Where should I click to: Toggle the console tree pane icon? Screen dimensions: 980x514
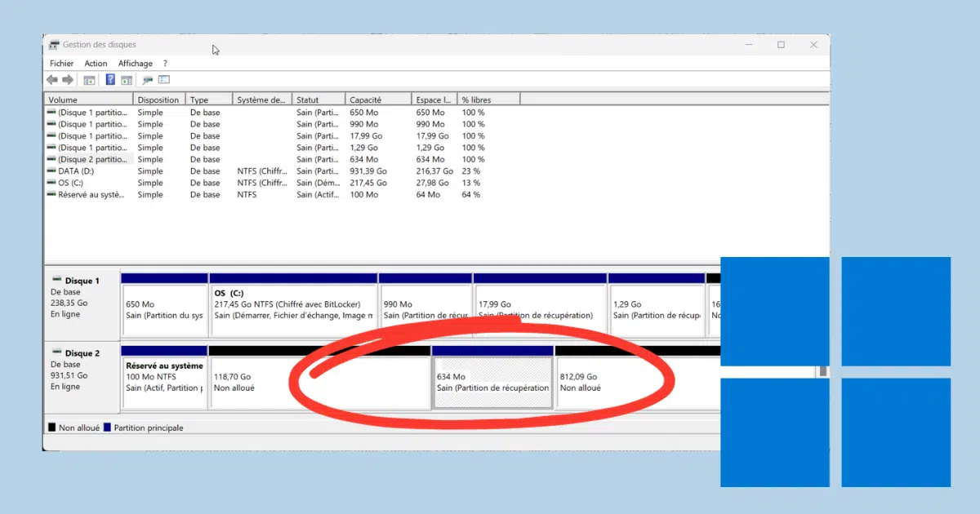coord(90,80)
